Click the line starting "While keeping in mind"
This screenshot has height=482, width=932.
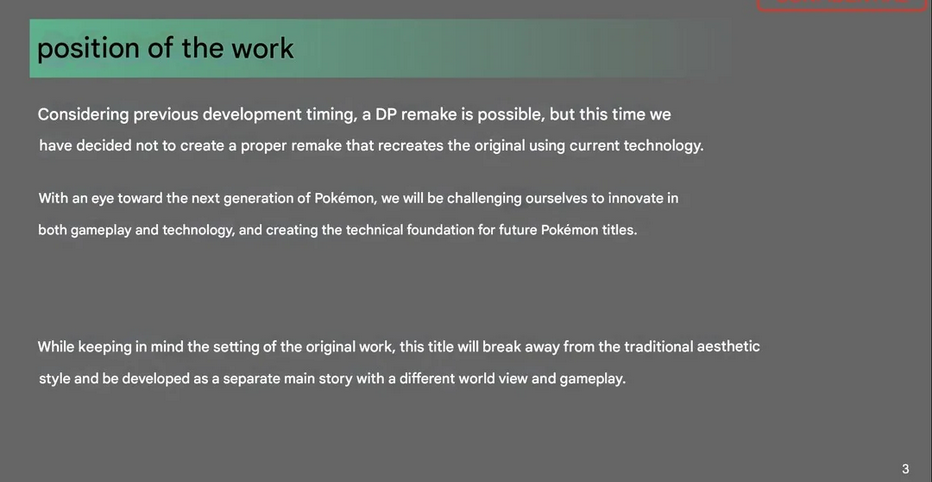399,347
